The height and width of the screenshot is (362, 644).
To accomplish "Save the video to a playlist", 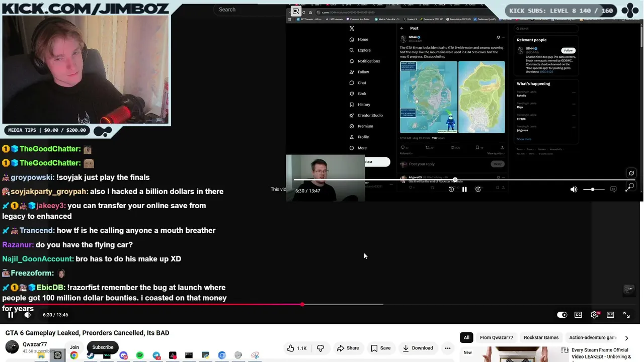I will [x=380, y=348].
